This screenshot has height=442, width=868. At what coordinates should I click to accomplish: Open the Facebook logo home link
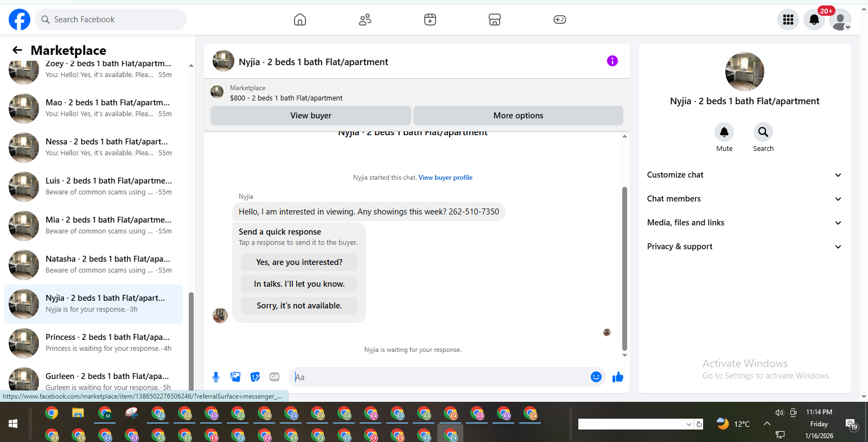pos(20,20)
